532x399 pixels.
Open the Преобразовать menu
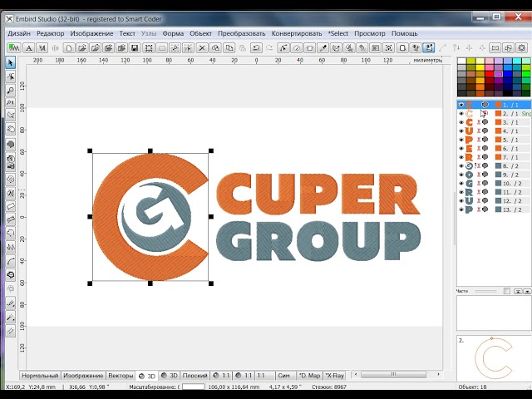242,33
